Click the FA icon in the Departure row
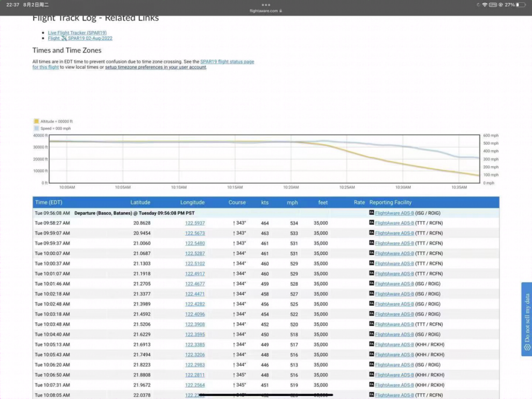This screenshot has width=532, height=399. pyautogui.click(x=371, y=213)
